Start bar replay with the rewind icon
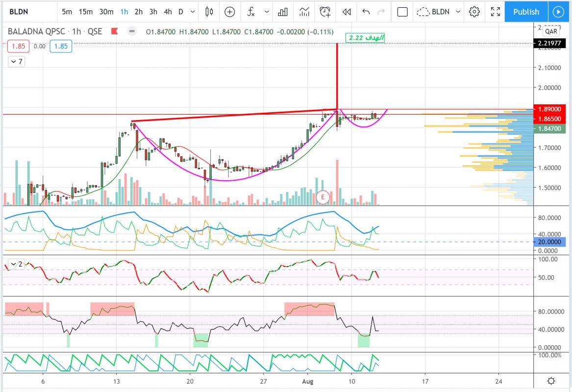 coord(347,12)
